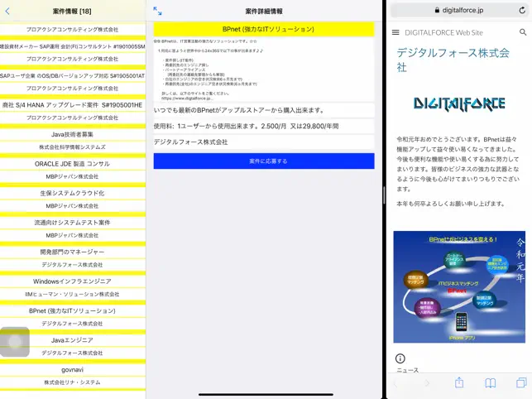Tap the Safari forward arrow
The image size is (532, 399).
coord(427,383)
